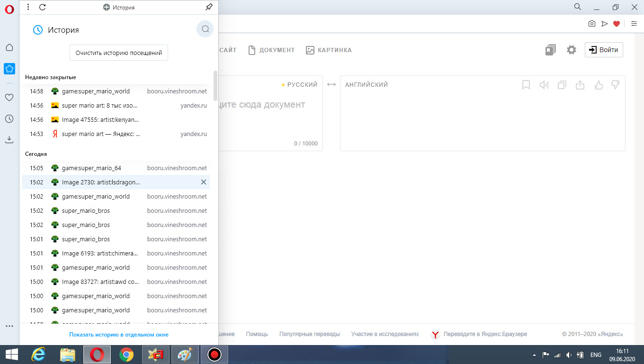Open the Image 47555 history entry
The height and width of the screenshot is (364, 644).
[x=116, y=119]
